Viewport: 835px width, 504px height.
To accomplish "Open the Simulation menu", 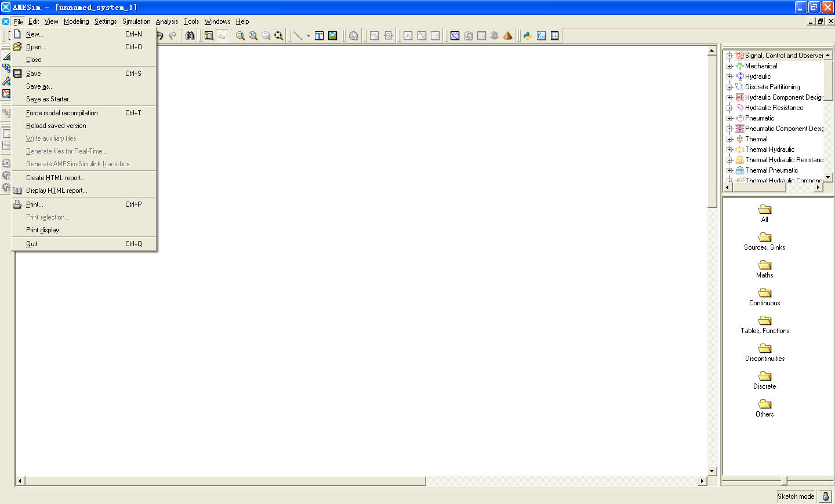I will point(136,21).
